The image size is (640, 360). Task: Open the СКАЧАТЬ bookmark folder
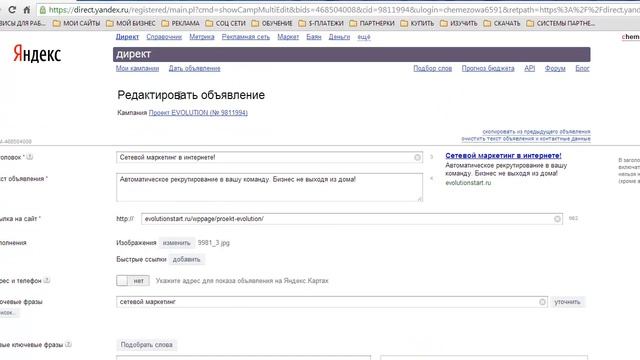[502, 24]
